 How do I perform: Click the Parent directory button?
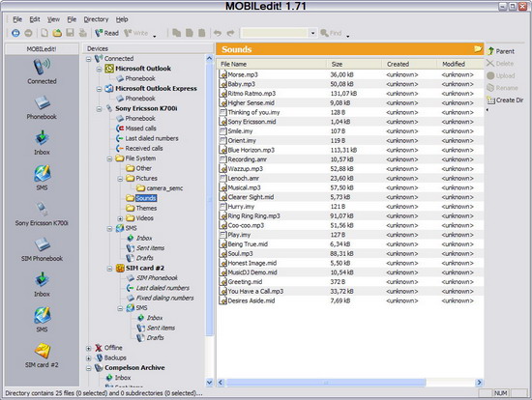pos(501,51)
